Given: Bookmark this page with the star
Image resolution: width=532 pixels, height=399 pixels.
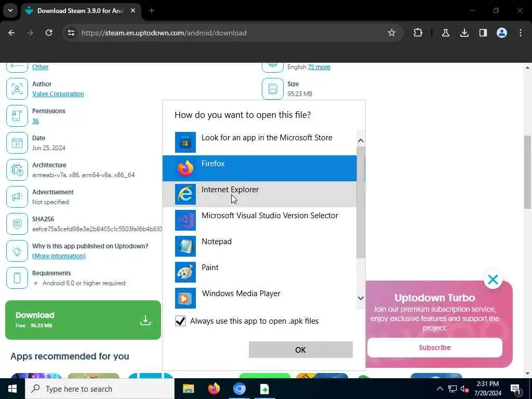Looking at the screenshot, I should (392, 33).
